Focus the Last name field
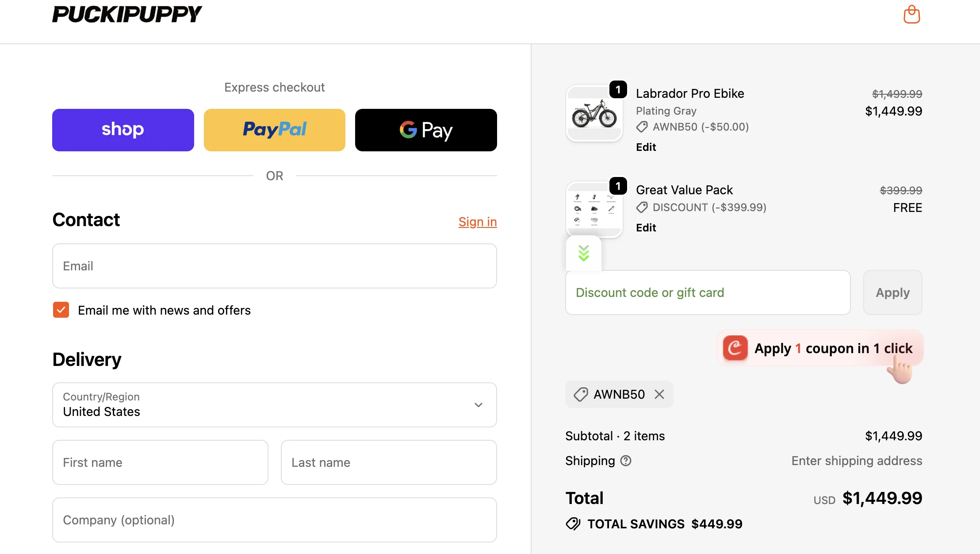Image resolution: width=980 pixels, height=554 pixels. coord(389,462)
